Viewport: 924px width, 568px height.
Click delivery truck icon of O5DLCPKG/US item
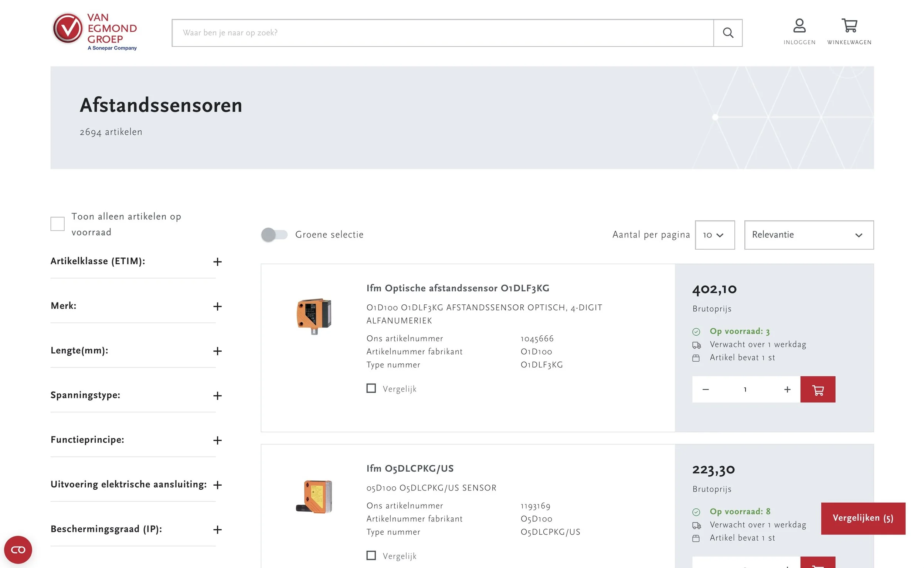(697, 526)
